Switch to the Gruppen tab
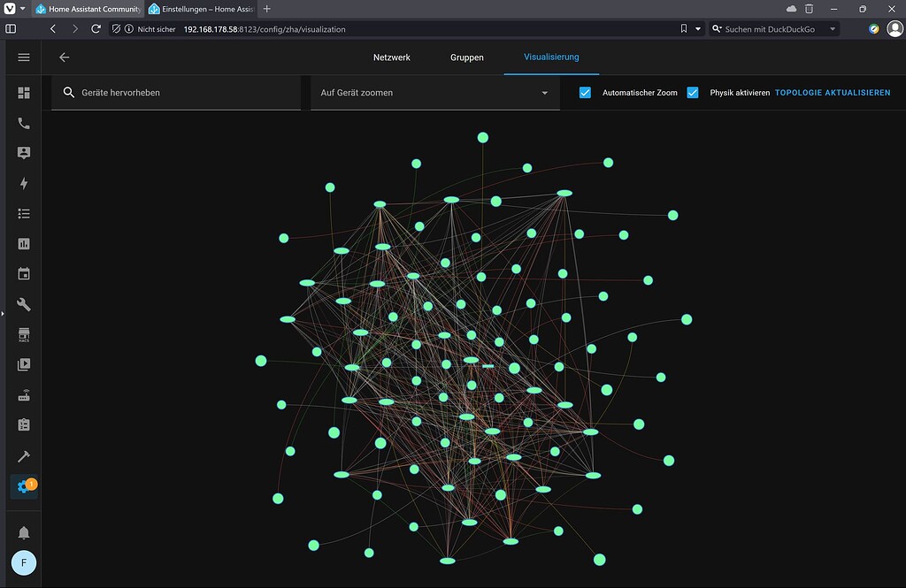This screenshot has width=906, height=588. (466, 57)
